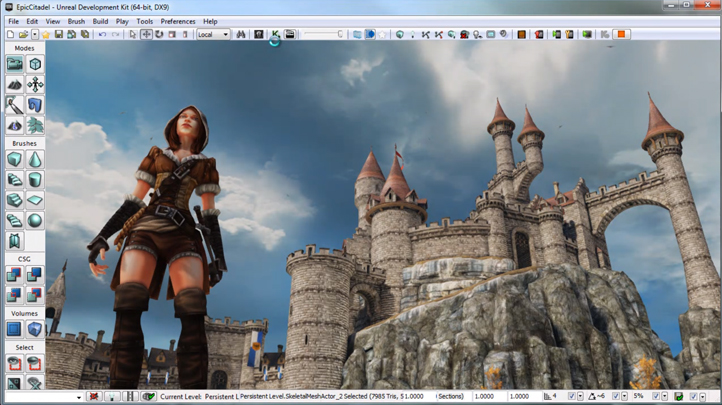Create a Cube brush

(15, 160)
